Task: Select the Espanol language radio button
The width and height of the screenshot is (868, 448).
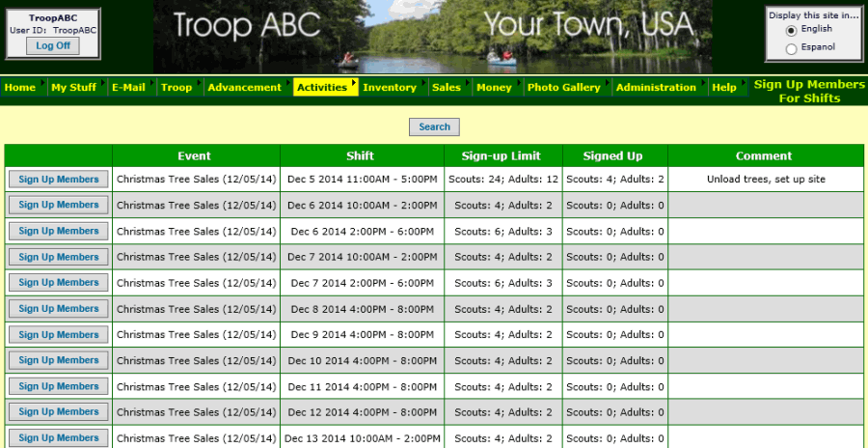Action: [x=792, y=49]
